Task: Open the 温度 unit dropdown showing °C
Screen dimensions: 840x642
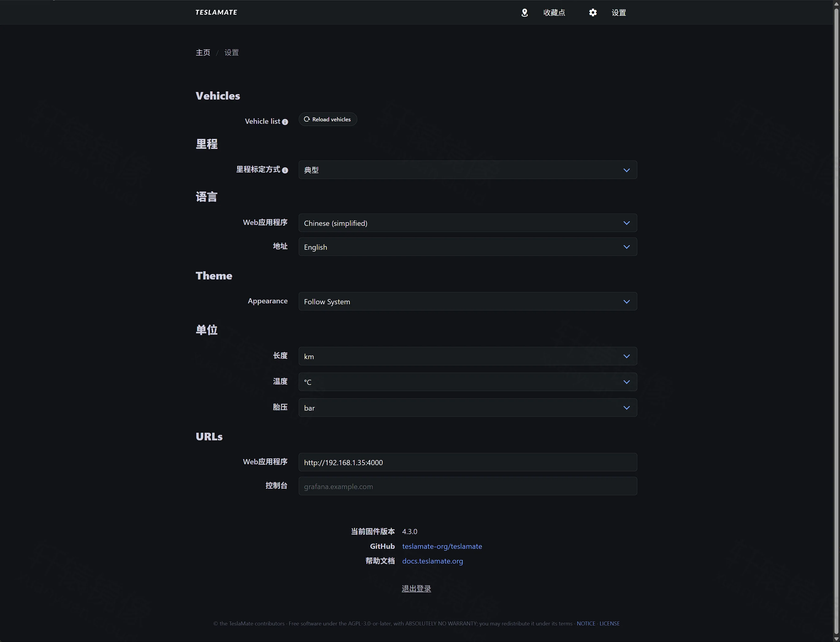Action: coord(468,382)
